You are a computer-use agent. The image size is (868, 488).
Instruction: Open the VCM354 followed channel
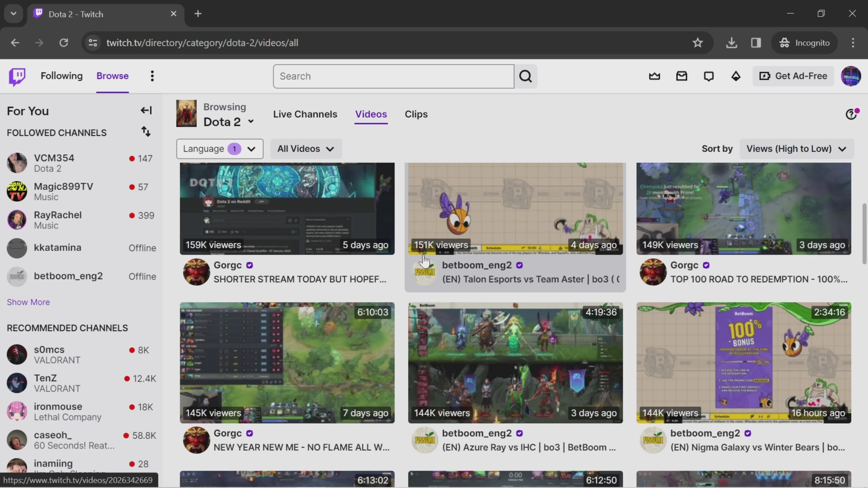click(x=81, y=163)
